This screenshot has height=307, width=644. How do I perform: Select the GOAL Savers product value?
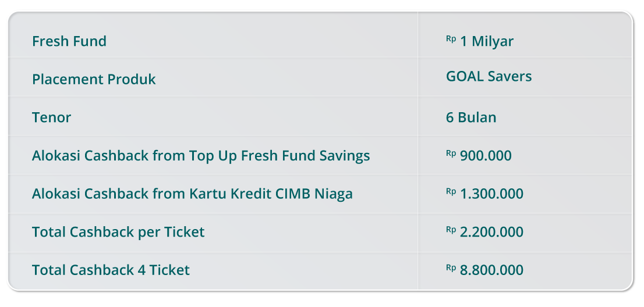[x=489, y=76]
